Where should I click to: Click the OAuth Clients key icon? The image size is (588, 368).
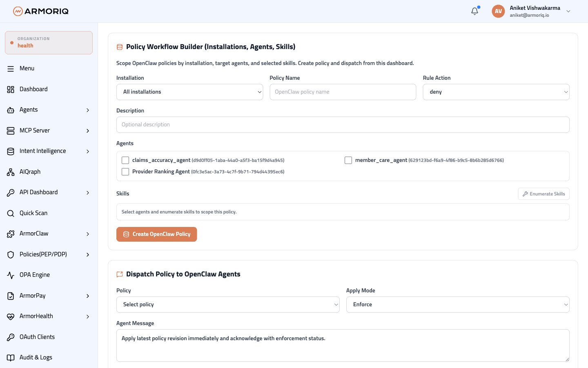(x=11, y=337)
